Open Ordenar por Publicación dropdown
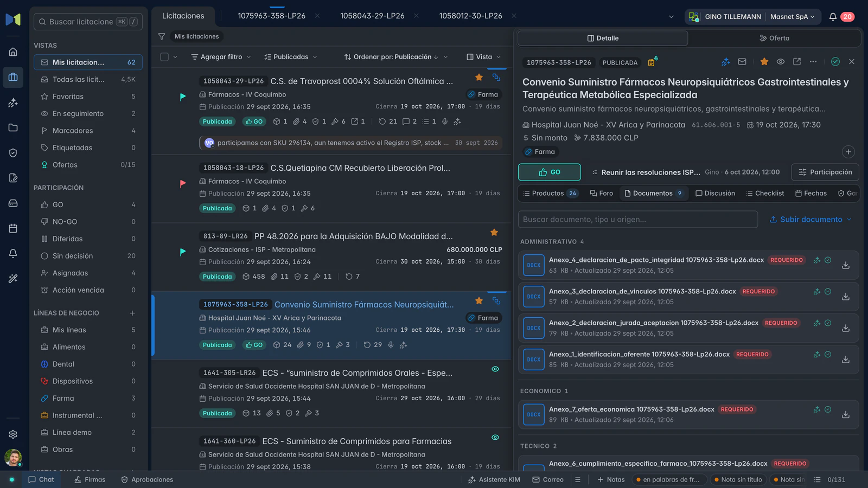The height and width of the screenshot is (488, 868). coord(396,57)
